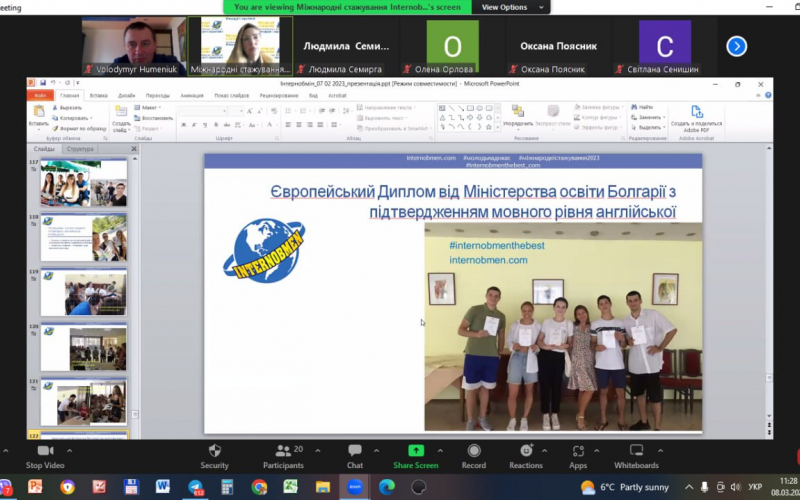This screenshot has height=500, width=800.
Task: Switch to the Вставка ribbon tab
Action: tap(98, 95)
